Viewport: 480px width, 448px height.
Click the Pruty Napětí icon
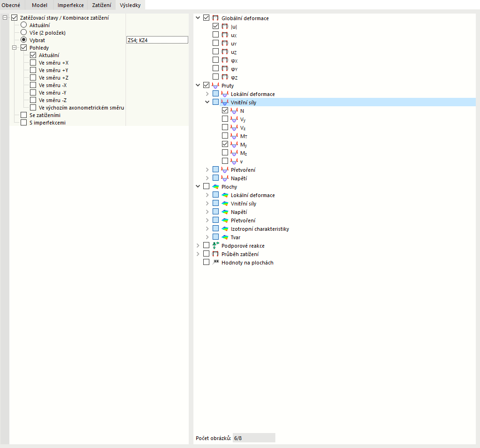coord(225,178)
